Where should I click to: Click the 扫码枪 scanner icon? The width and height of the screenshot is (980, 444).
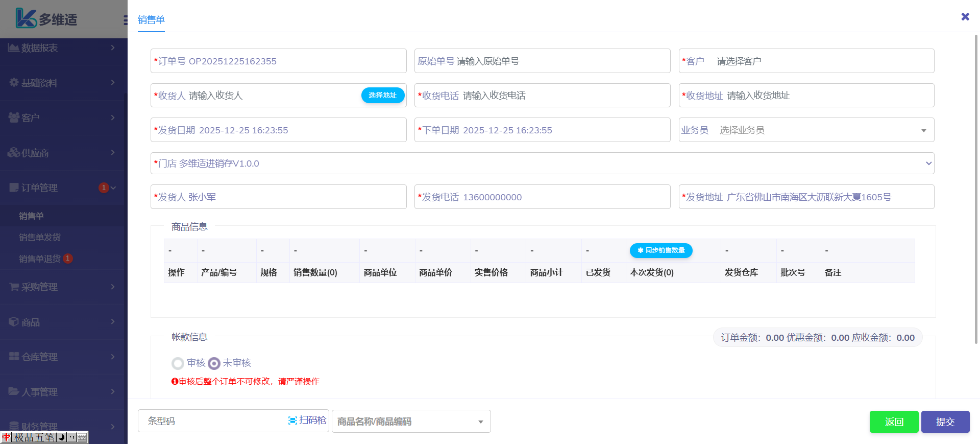(x=292, y=420)
